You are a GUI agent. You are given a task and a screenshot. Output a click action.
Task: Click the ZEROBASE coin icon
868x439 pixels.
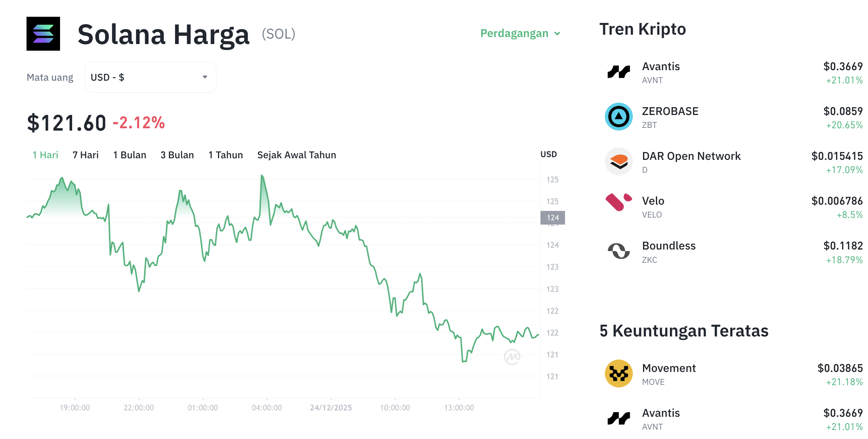click(x=618, y=117)
